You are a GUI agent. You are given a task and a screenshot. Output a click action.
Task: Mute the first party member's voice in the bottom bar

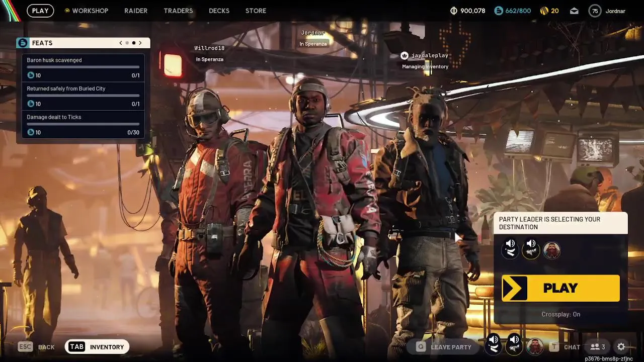494,345
